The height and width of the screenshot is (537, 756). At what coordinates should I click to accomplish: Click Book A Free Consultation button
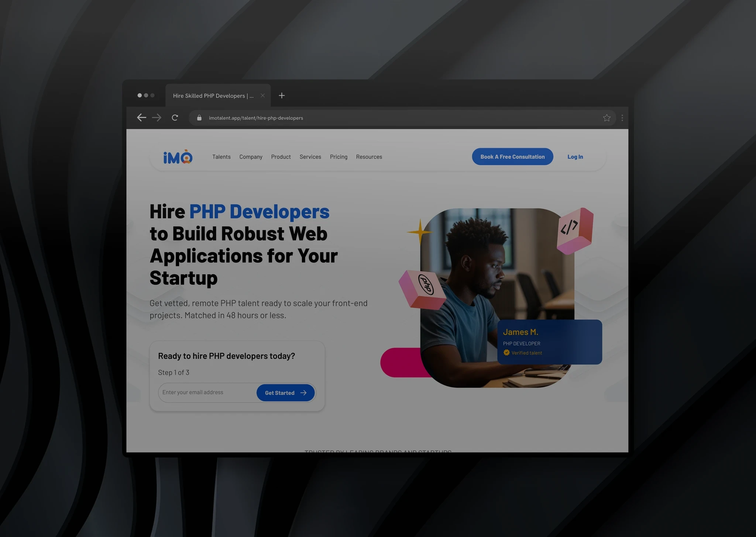(x=512, y=157)
